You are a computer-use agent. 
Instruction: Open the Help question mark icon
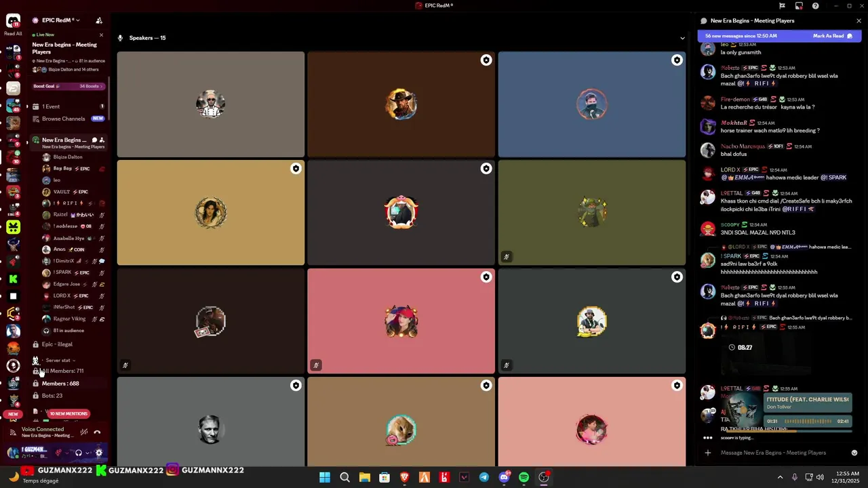[815, 5]
